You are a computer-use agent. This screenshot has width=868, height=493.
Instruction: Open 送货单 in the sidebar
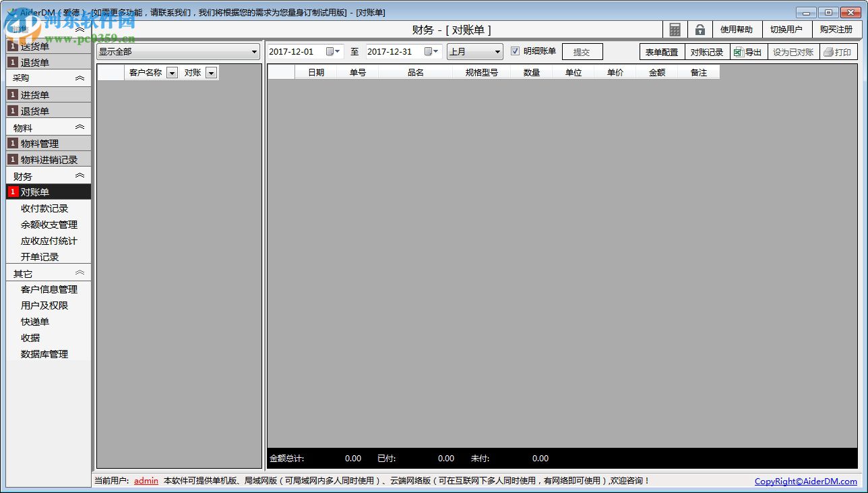(49, 47)
